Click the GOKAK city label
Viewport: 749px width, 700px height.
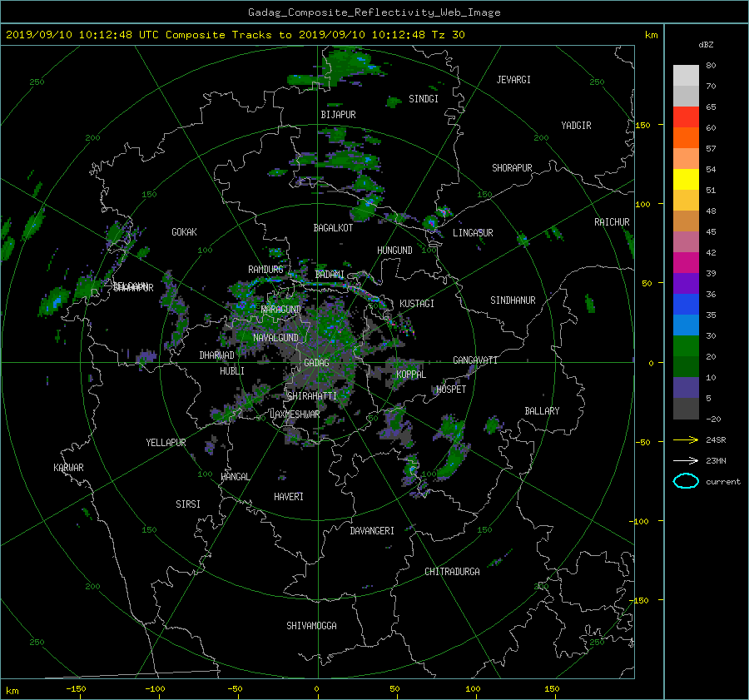pyautogui.click(x=184, y=232)
